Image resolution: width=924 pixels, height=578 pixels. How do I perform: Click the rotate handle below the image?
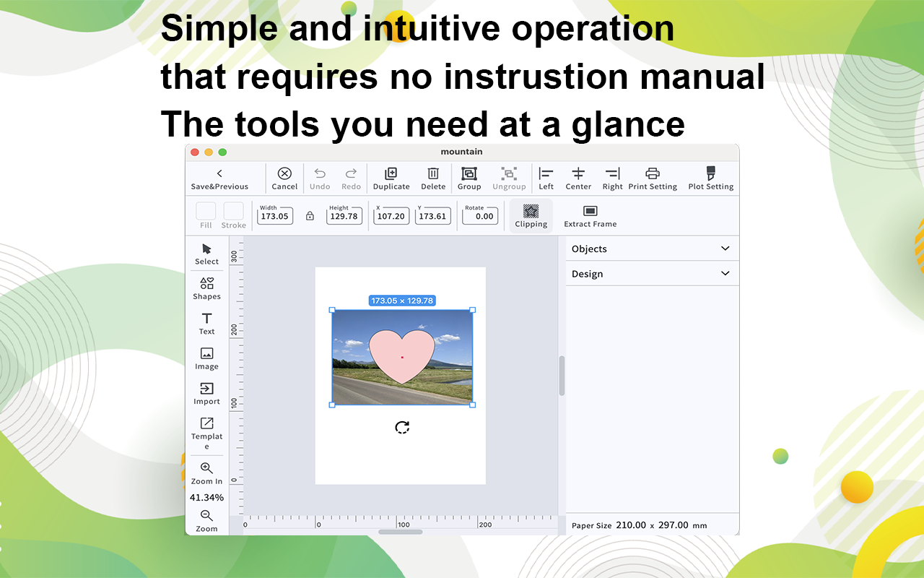(x=402, y=428)
